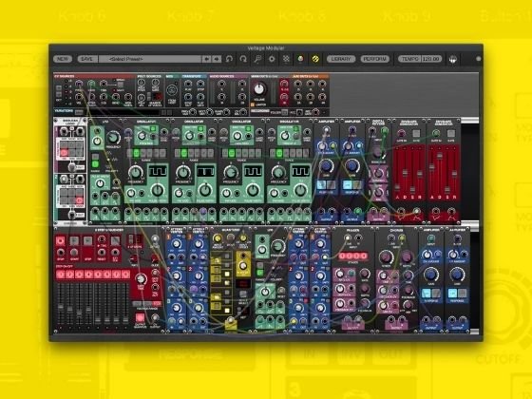532x399 pixels.
Task: Click the undo arrow icon in toolbar
Action: [229, 59]
